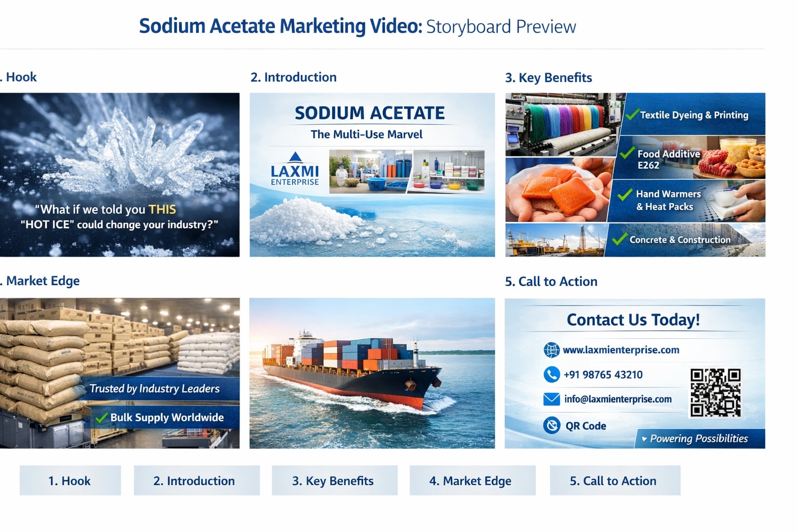Open the cargo container ship frame
This screenshot has height=532, width=798.
point(372,373)
